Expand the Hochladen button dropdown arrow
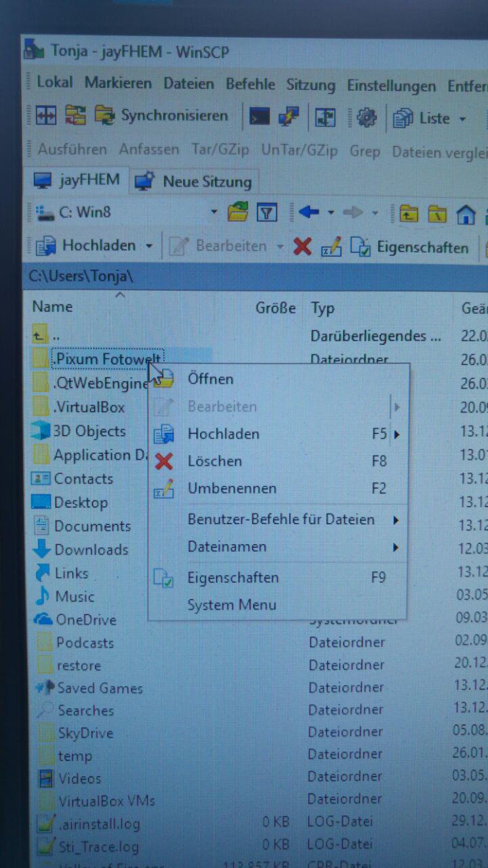This screenshot has width=488, height=868. [148, 246]
